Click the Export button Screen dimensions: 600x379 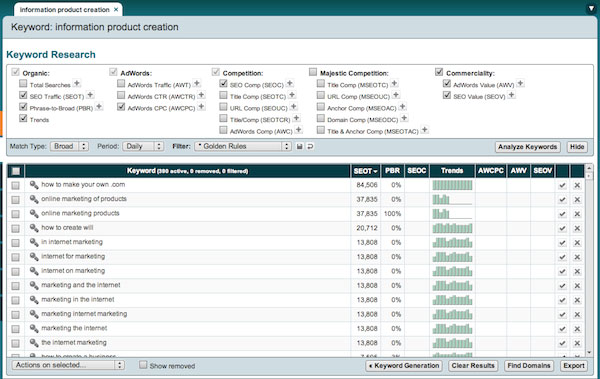(574, 366)
